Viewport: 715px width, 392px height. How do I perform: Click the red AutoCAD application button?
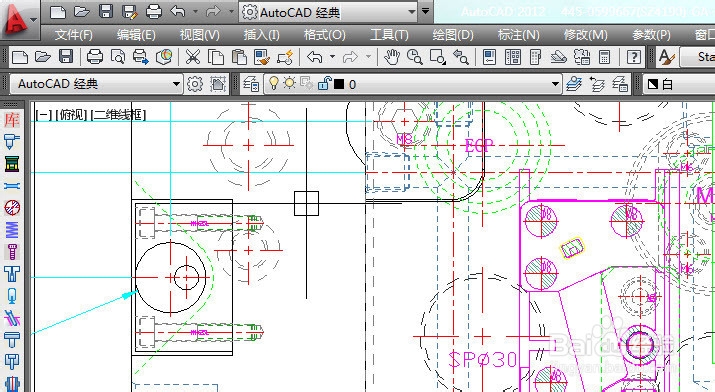17,20
